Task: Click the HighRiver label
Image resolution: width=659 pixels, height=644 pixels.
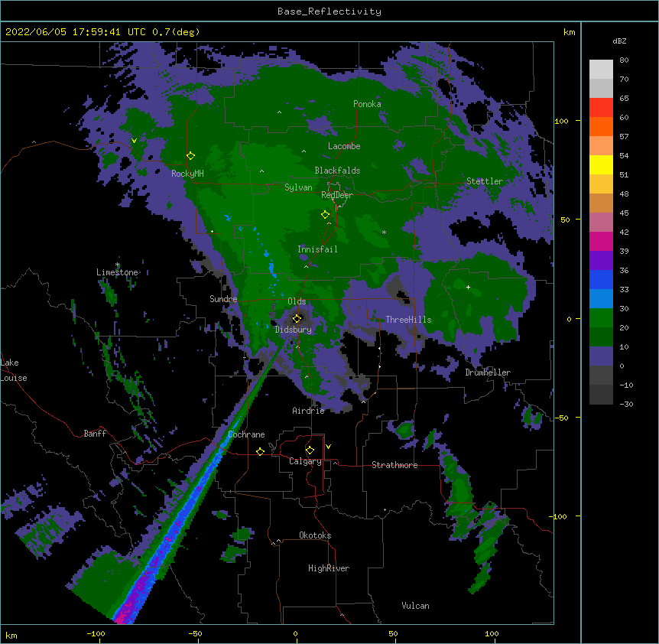Action: tap(329, 568)
